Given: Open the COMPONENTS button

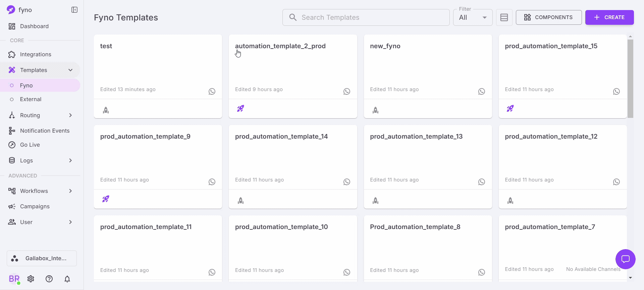Looking at the screenshot, I should click(x=548, y=17).
